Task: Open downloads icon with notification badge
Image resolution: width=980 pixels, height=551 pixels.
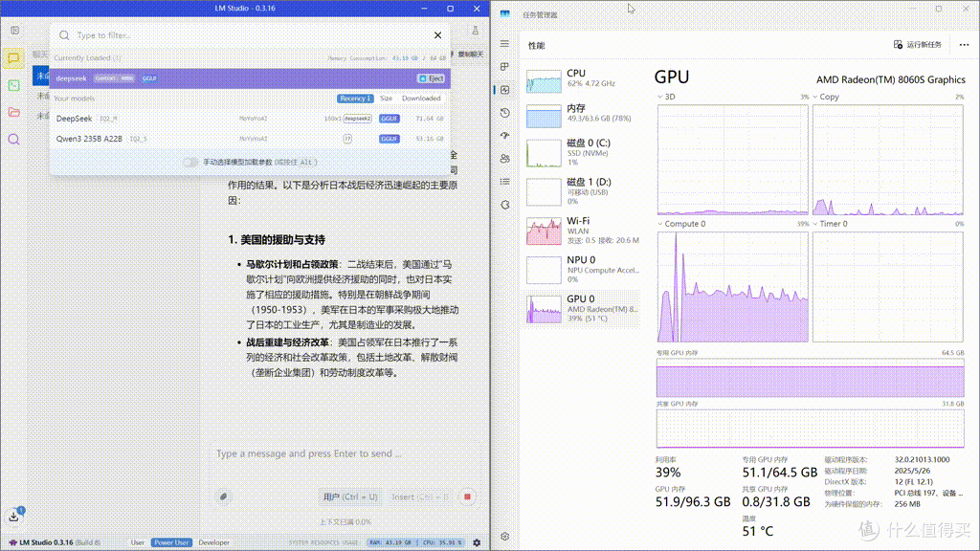Action: [x=14, y=516]
